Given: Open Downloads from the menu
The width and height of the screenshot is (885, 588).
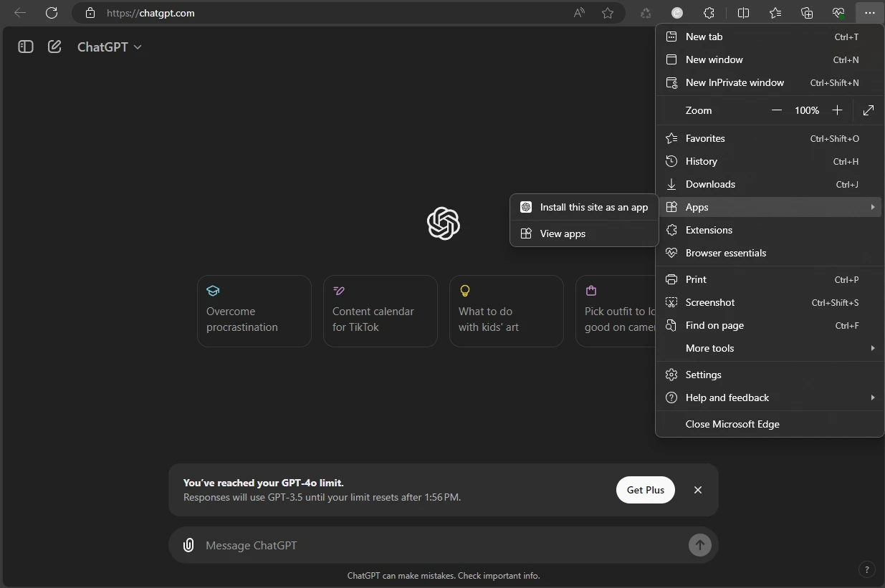Looking at the screenshot, I should tap(770, 184).
